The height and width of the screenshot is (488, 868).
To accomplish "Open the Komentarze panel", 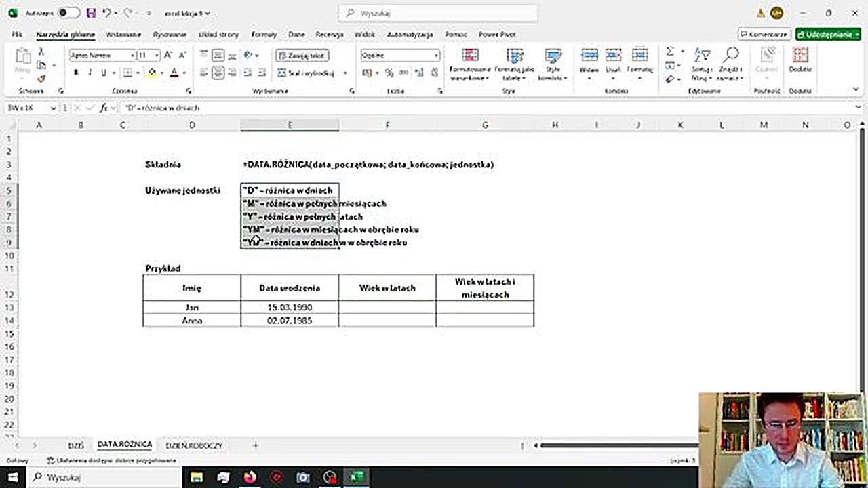I will pyautogui.click(x=764, y=34).
